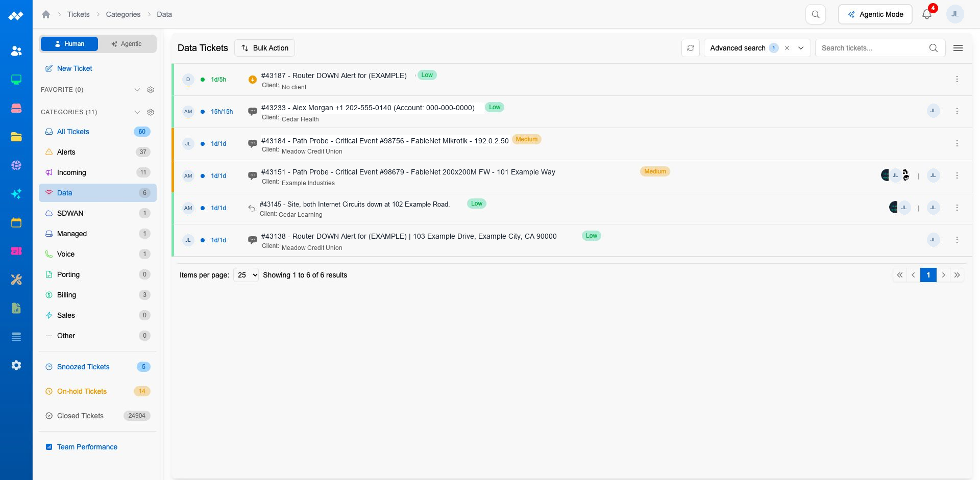Open the report document icon in sidebar
The height and width of the screenshot is (480, 980).
[x=16, y=308]
